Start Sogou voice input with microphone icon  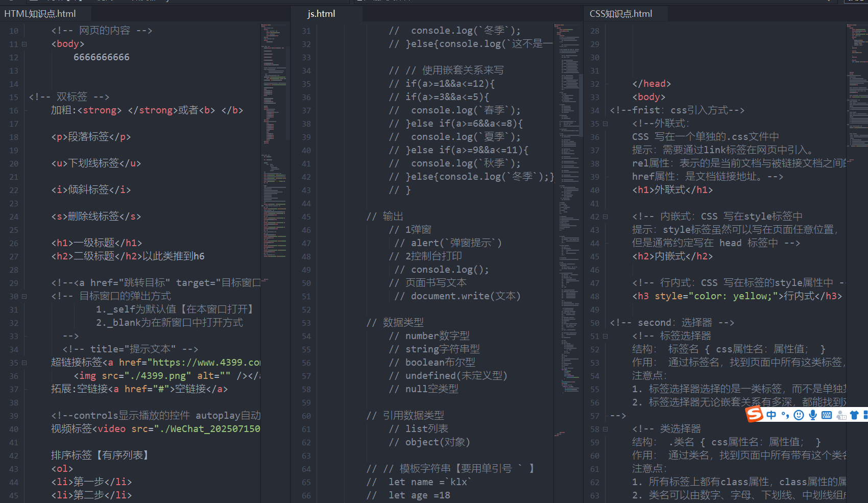click(x=813, y=415)
